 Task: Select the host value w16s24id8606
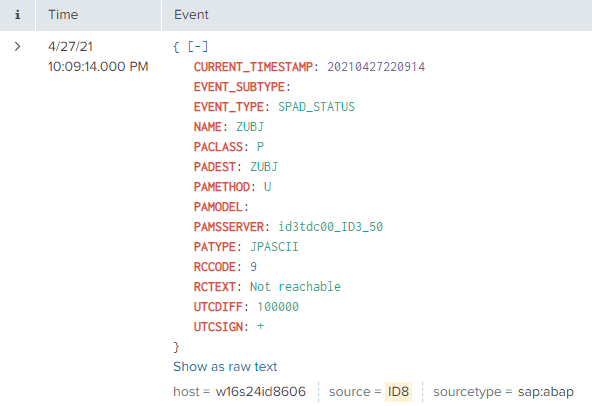(x=261, y=392)
